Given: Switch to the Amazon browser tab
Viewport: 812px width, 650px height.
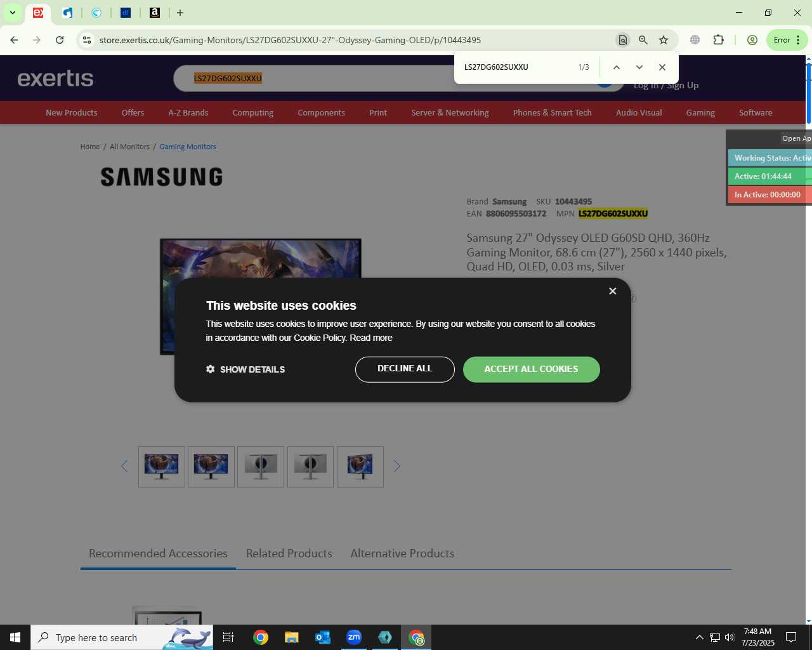Looking at the screenshot, I should click(x=155, y=13).
